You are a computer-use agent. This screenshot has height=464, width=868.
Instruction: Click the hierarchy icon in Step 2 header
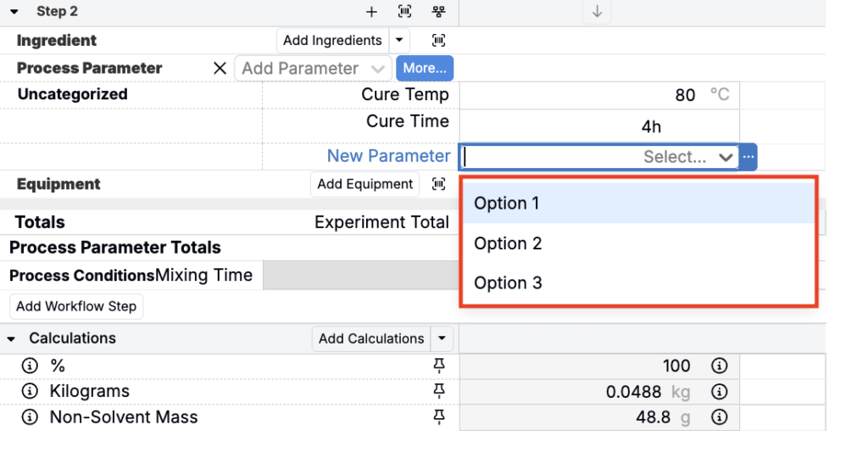[438, 12]
